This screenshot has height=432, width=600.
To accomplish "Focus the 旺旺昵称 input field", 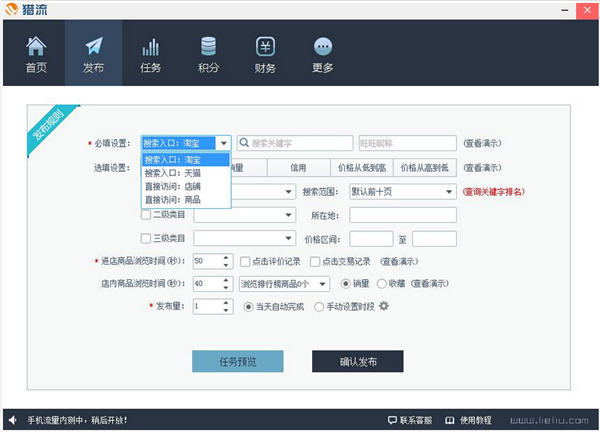I will click(408, 143).
